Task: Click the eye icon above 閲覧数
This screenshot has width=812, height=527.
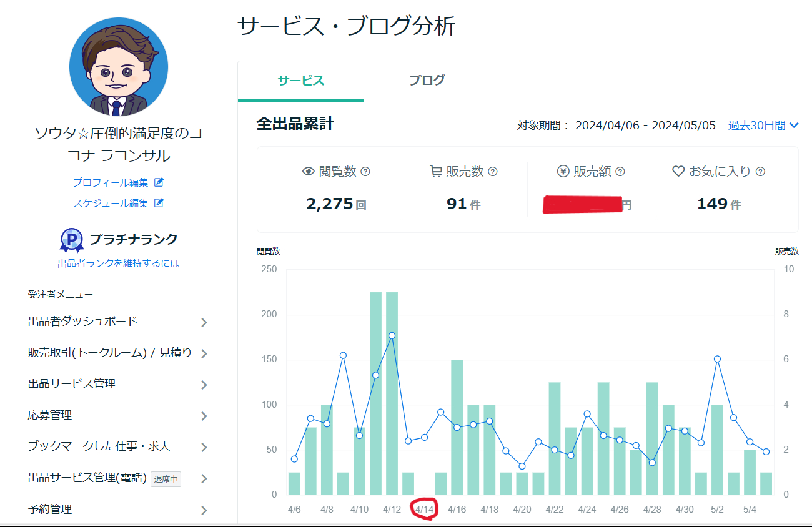Action: point(310,172)
